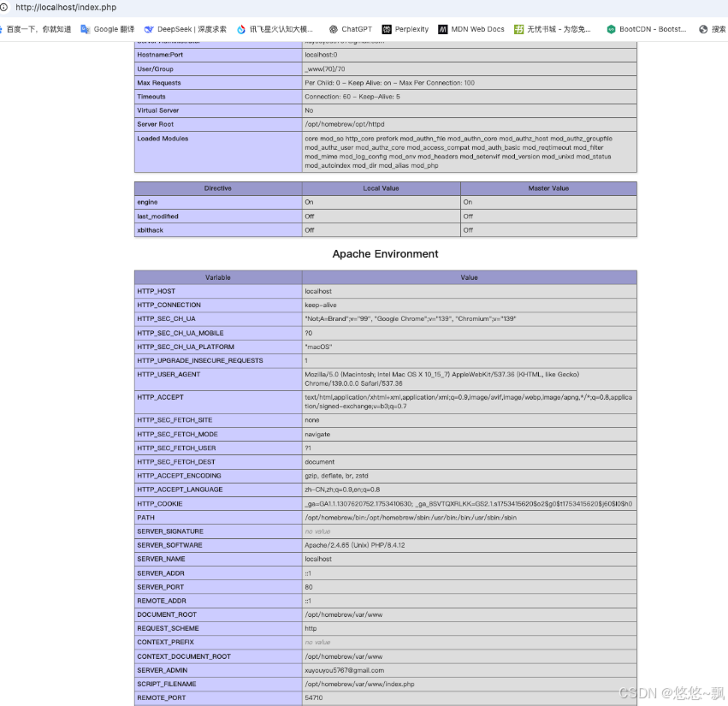Open the BootCDN bookmark icon
Viewport: 728px width, 706px height.
pyautogui.click(x=612, y=29)
